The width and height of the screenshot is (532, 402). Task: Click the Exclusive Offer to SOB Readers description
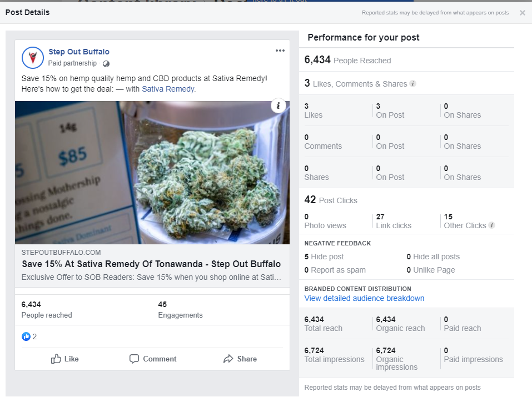pyautogui.click(x=151, y=277)
